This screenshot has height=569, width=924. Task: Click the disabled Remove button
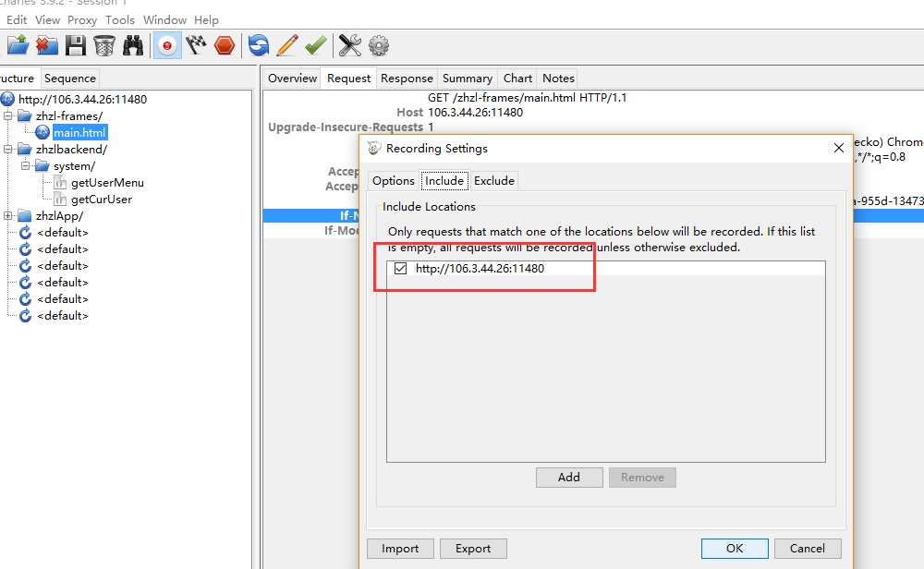tap(642, 478)
